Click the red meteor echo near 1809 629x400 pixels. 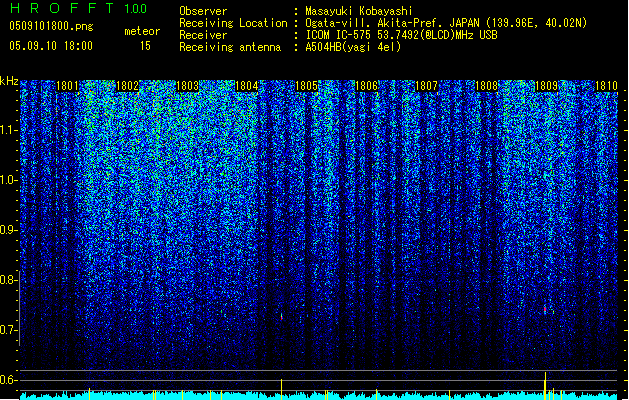coord(545,310)
